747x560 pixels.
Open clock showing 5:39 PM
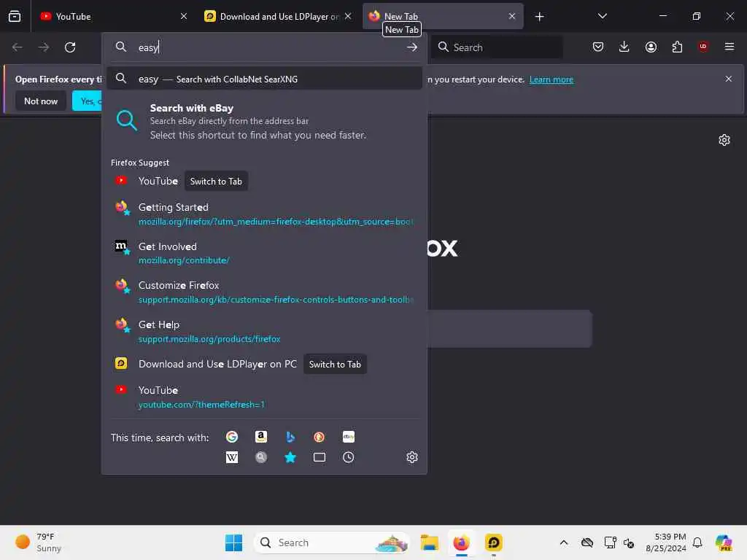pos(665,542)
